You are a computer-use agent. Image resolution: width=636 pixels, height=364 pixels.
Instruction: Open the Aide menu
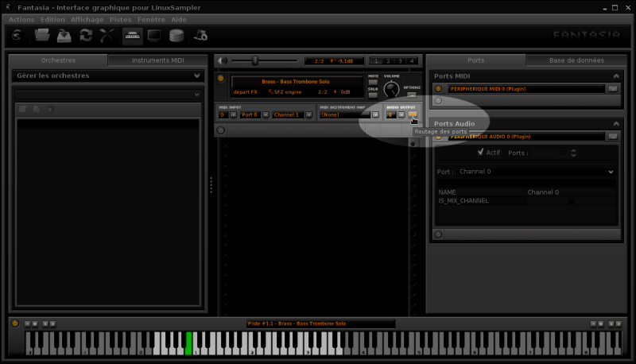pos(178,19)
